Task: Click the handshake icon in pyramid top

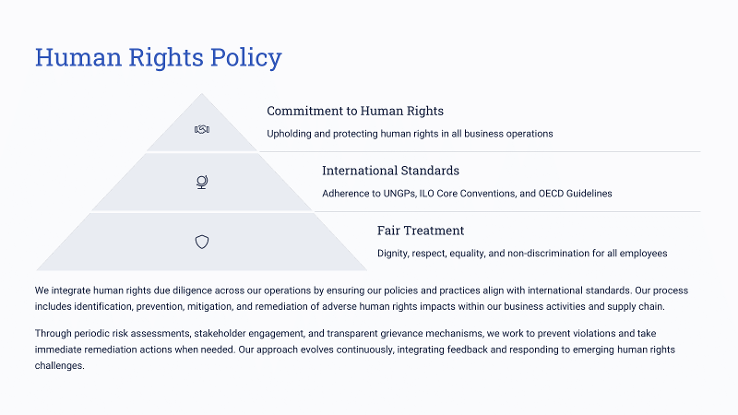Action: pos(202,129)
